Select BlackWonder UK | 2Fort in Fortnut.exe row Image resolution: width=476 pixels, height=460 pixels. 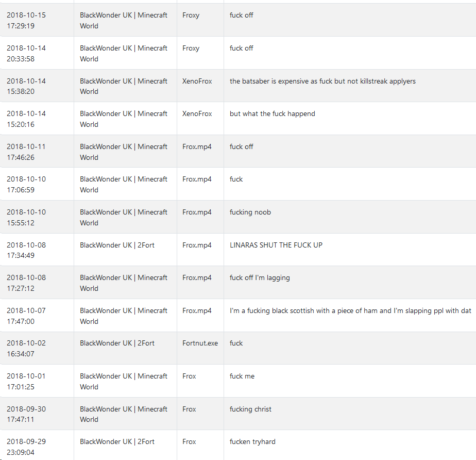[117, 343]
